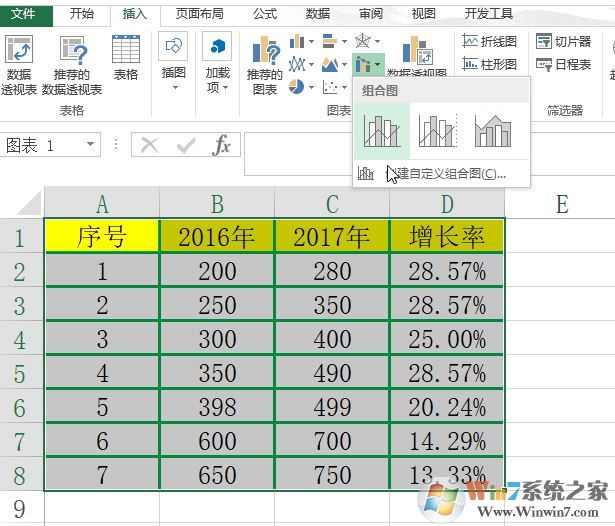615x526 pixels.
Task: Open the 开发工具 tab
Action: (x=489, y=15)
